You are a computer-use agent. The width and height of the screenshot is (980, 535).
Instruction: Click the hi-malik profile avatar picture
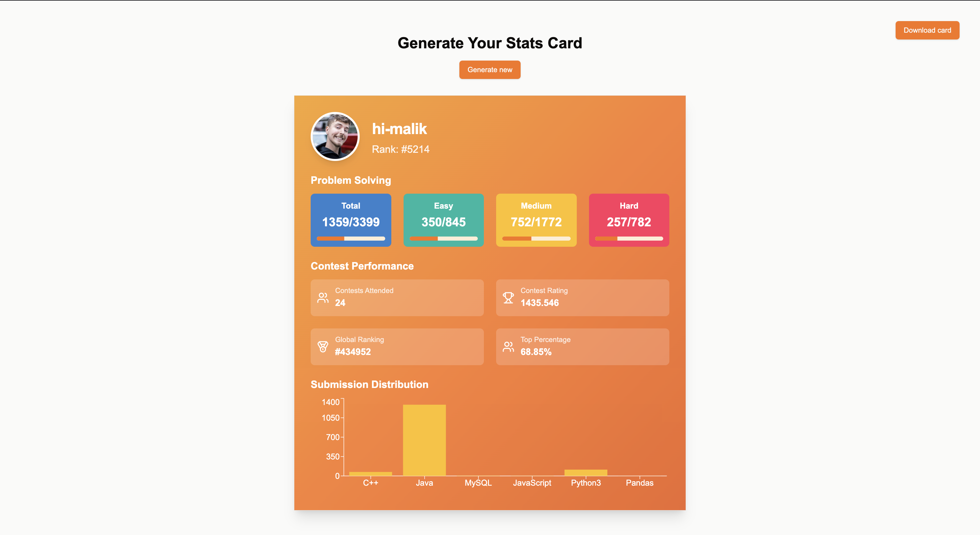(334, 136)
